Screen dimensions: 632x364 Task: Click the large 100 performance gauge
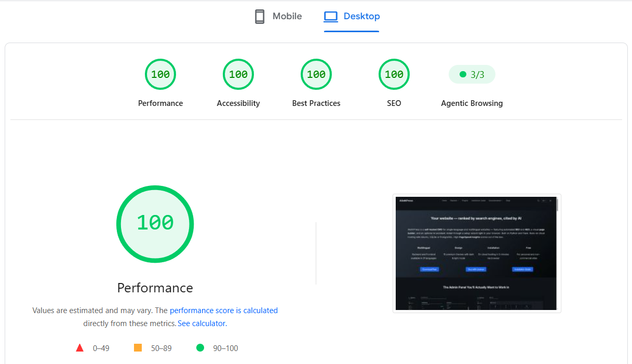pyautogui.click(x=155, y=224)
